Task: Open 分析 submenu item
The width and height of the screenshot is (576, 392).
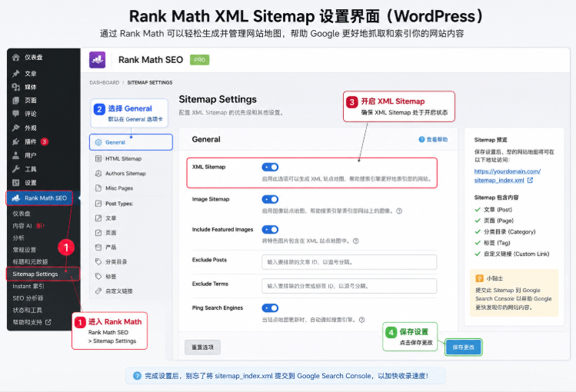Action: pyautogui.click(x=18, y=238)
